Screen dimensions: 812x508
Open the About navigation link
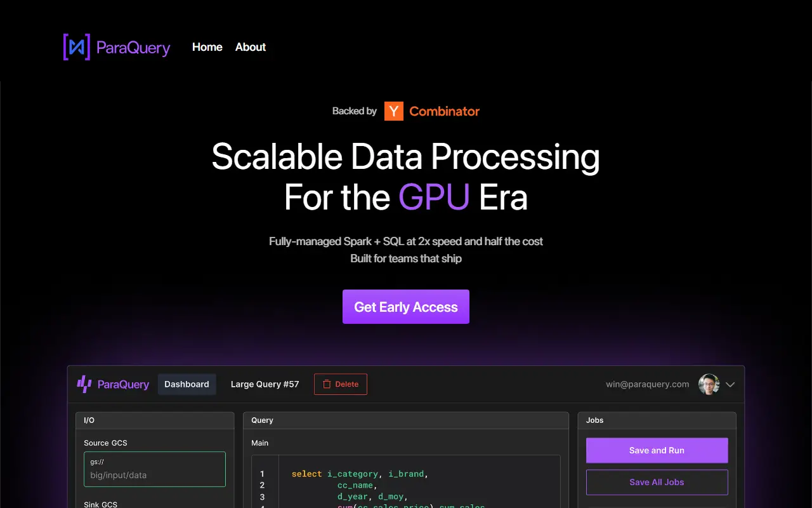click(x=251, y=47)
